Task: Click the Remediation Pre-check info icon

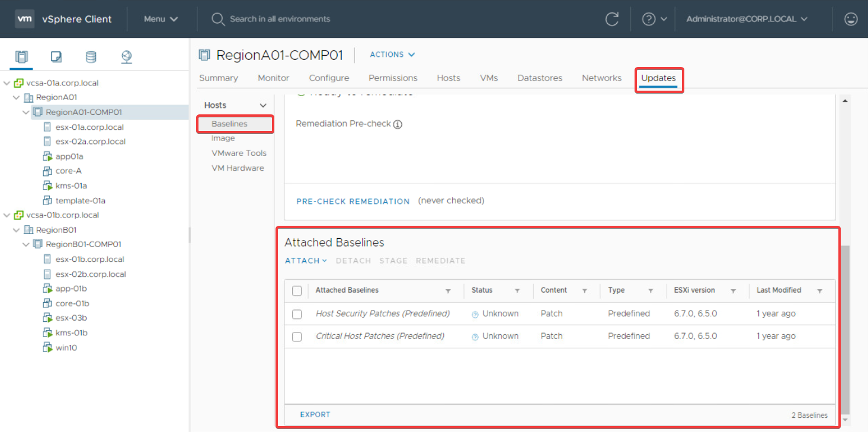Action: (398, 124)
